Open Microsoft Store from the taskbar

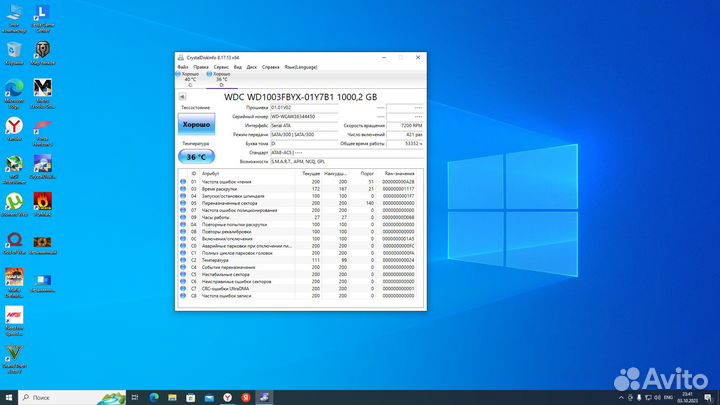(191, 397)
